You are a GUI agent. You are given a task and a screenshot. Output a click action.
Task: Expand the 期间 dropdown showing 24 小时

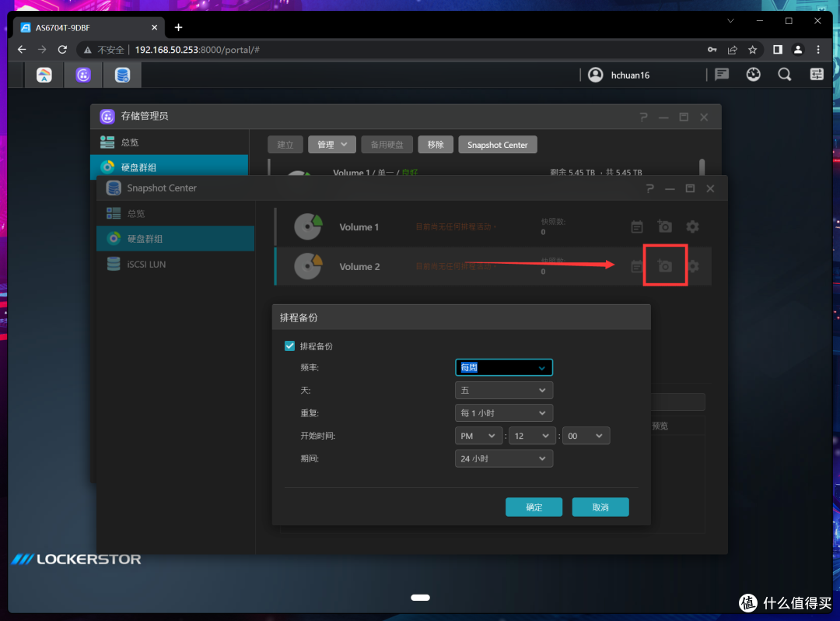click(503, 459)
